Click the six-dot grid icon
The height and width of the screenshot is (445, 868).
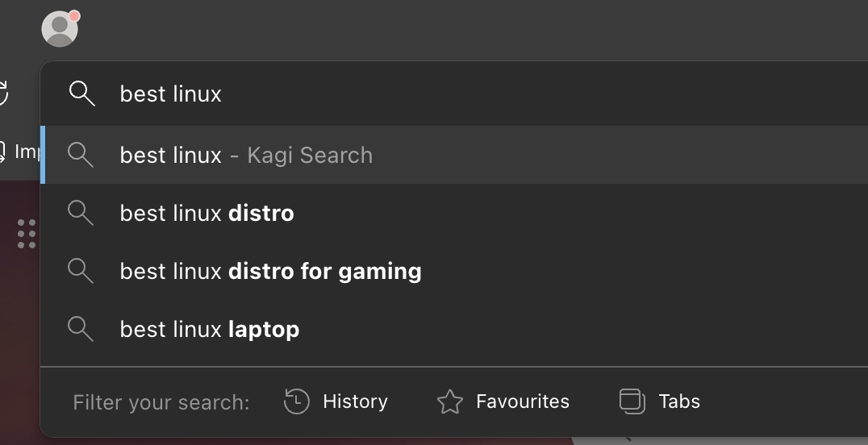(27, 234)
